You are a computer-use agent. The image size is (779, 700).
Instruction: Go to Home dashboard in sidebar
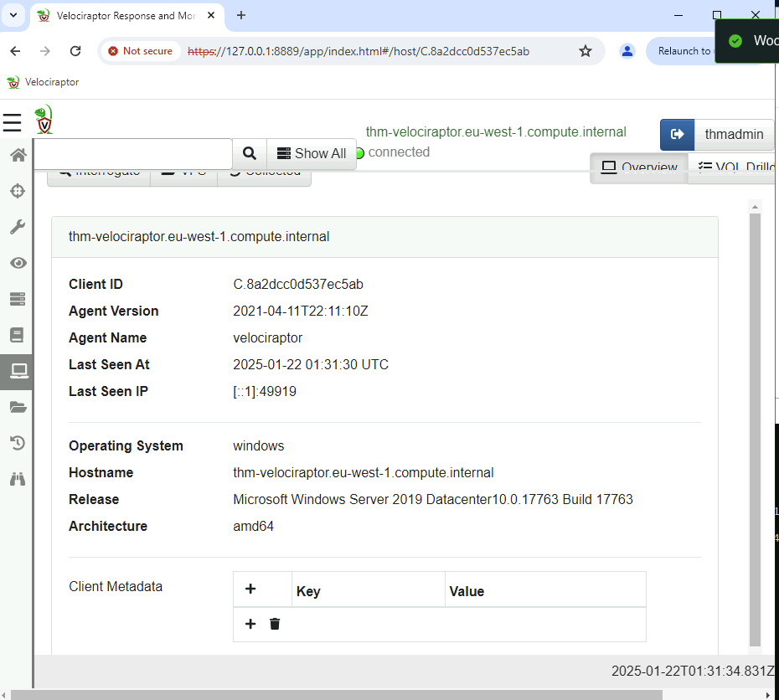coord(18,156)
